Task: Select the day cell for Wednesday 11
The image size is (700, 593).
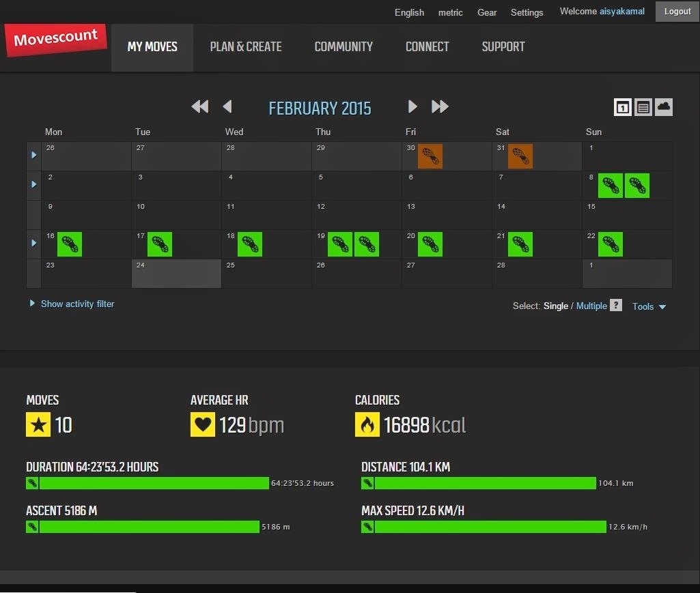Action: coord(266,215)
